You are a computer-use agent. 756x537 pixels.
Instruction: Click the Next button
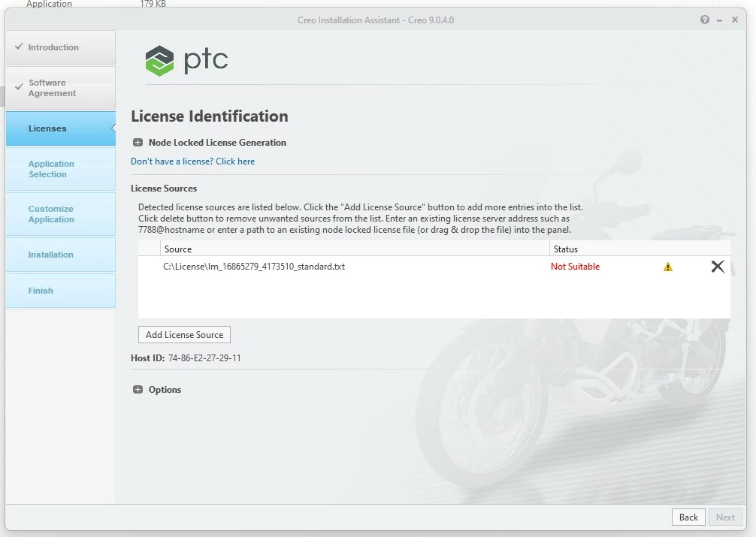coord(725,517)
